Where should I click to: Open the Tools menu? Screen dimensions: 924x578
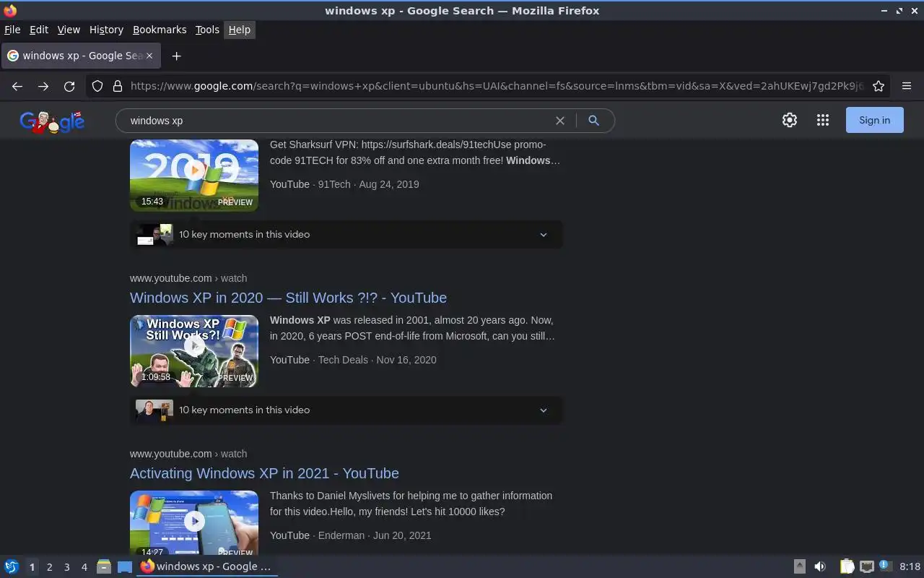[x=207, y=30]
